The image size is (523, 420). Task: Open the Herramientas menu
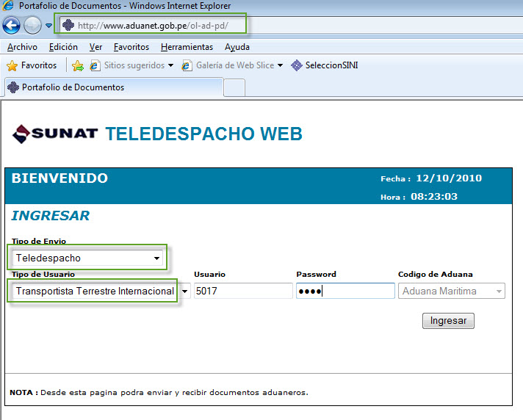pos(187,47)
